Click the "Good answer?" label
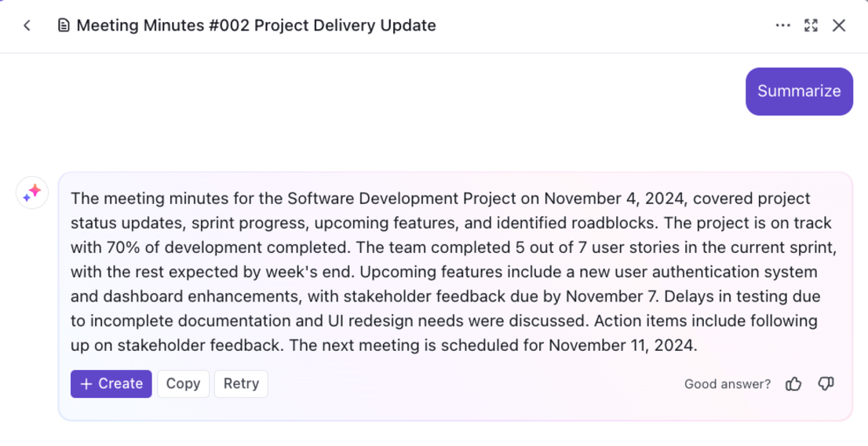 tap(728, 384)
